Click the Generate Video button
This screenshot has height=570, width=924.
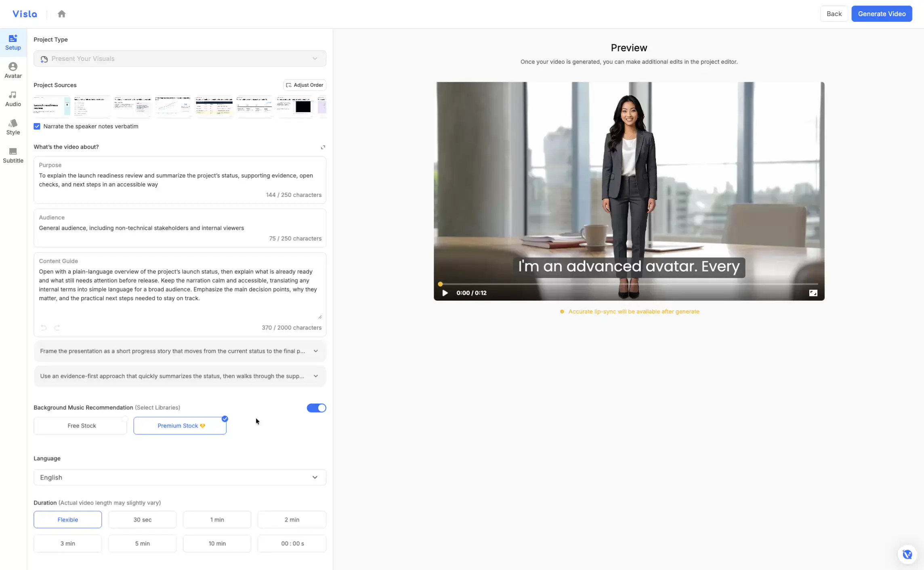point(882,14)
